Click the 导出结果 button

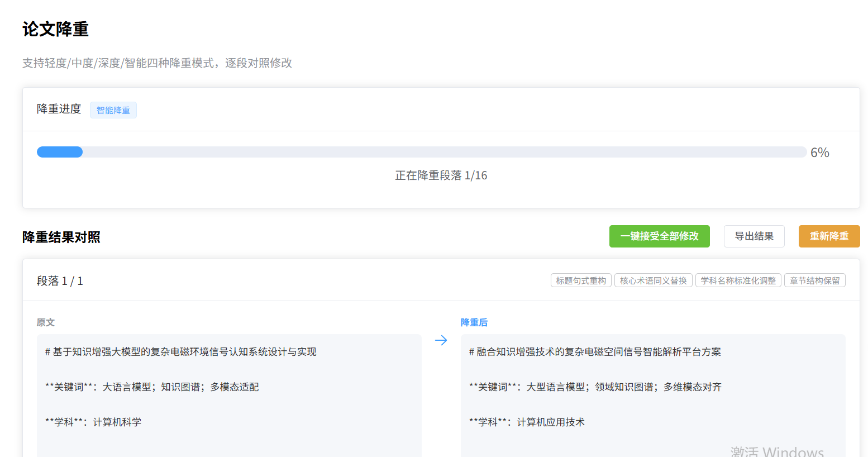754,236
